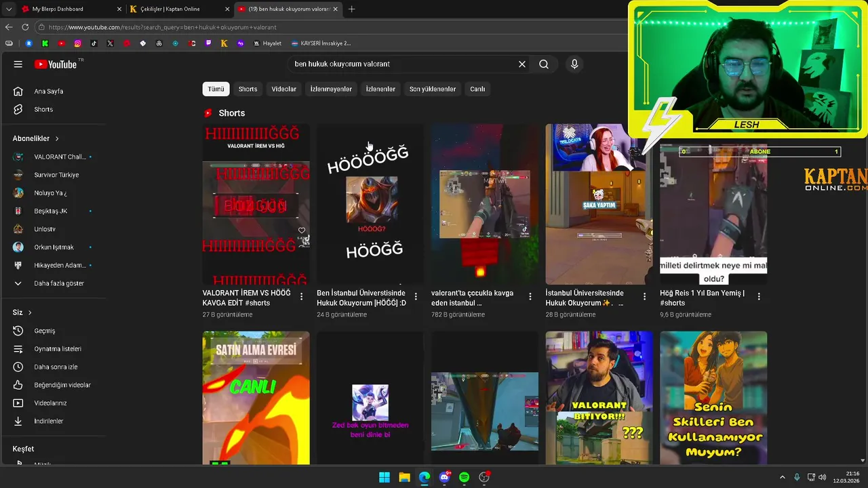Go back with the browser arrow
The width and height of the screenshot is (868, 488).
9,27
